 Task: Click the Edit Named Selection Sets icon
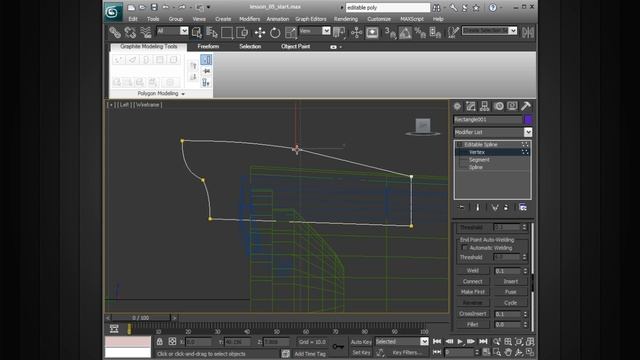point(453,32)
